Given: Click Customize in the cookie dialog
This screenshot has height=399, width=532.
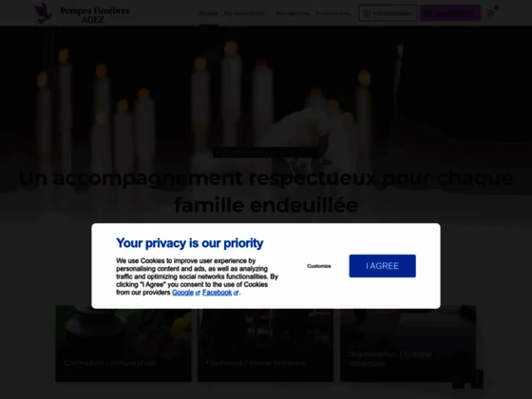Looking at the screenshot, I should click(x=319, y=266).
